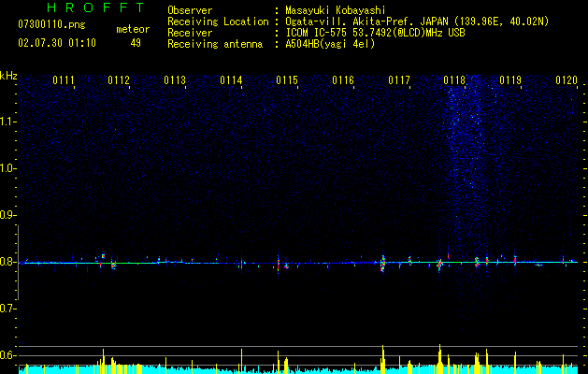Select the filename 07300110.png

(x=51, y=25)
